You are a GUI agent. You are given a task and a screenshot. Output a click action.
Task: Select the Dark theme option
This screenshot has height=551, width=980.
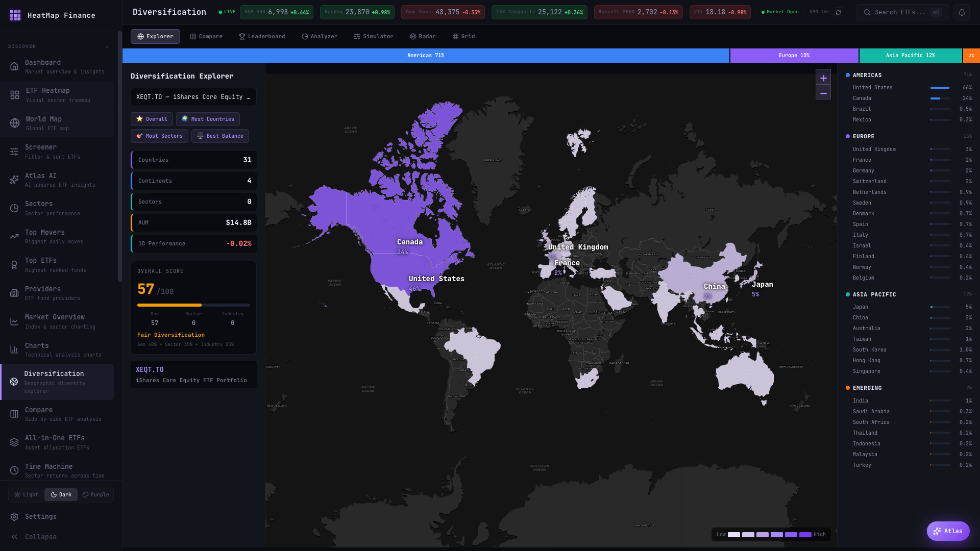[61, 494]
